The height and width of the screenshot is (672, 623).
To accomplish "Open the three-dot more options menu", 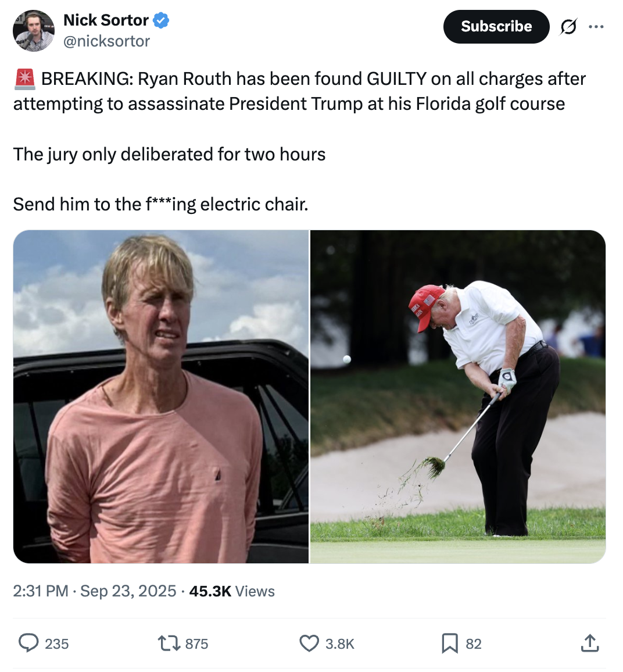I will tap(596, 27).
